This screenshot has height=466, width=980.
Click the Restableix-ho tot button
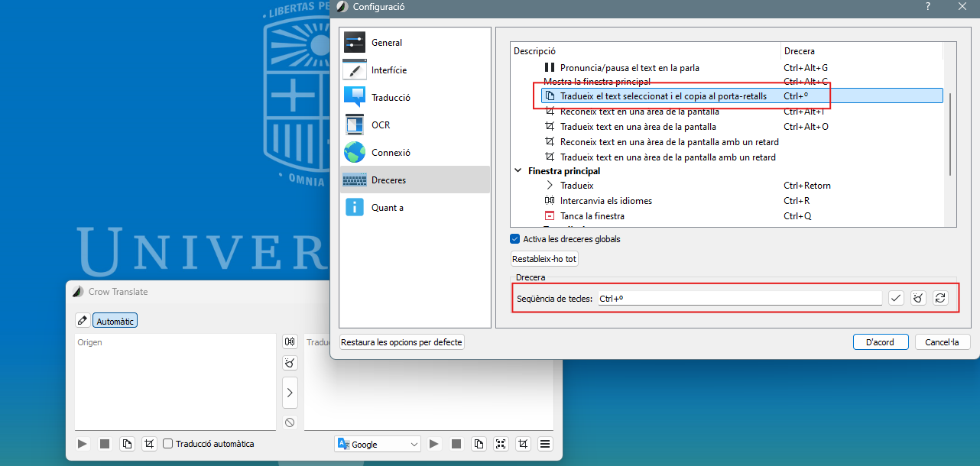tap(544, 259)
